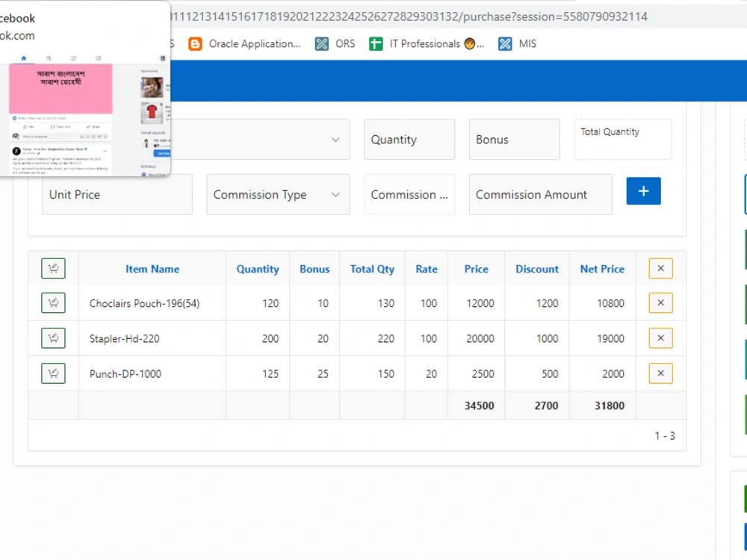Click the browser address bar URL
Image resolution: width=747 pixels, height=560 pixels.
click(x=409, y=16)
